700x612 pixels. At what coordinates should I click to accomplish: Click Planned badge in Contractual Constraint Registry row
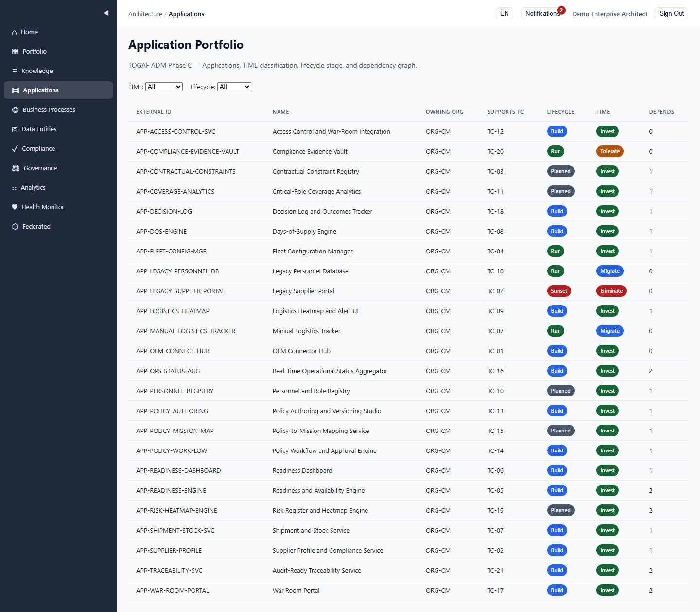click(x=561, y=172)
